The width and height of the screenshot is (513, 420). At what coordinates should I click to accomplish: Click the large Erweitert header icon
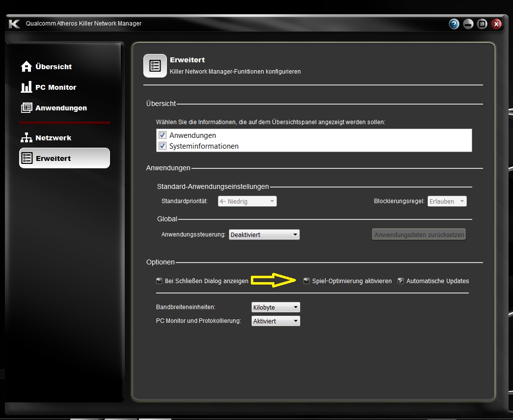155,66
